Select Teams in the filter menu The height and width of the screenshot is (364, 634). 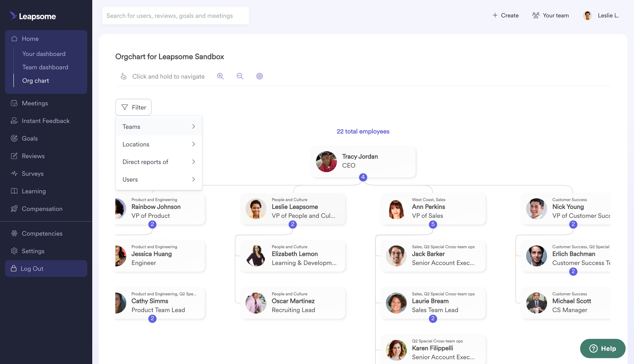click(x=159, y=126)
